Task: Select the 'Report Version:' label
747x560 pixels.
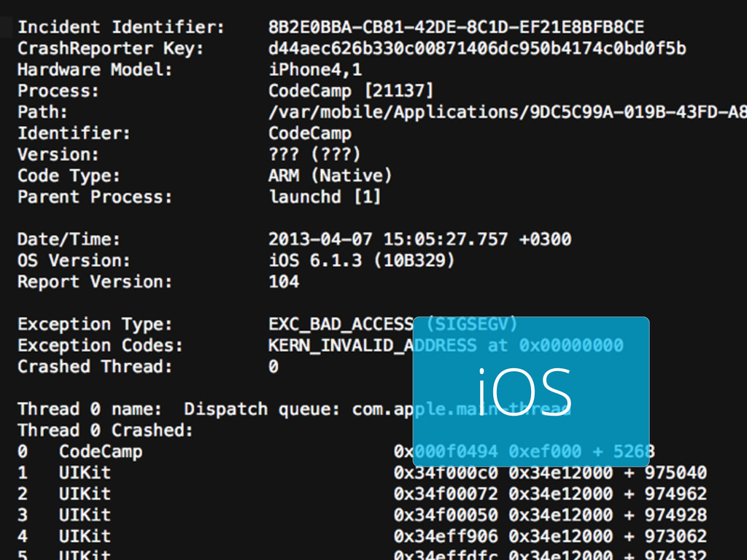Action: click(x=95, y=281)
